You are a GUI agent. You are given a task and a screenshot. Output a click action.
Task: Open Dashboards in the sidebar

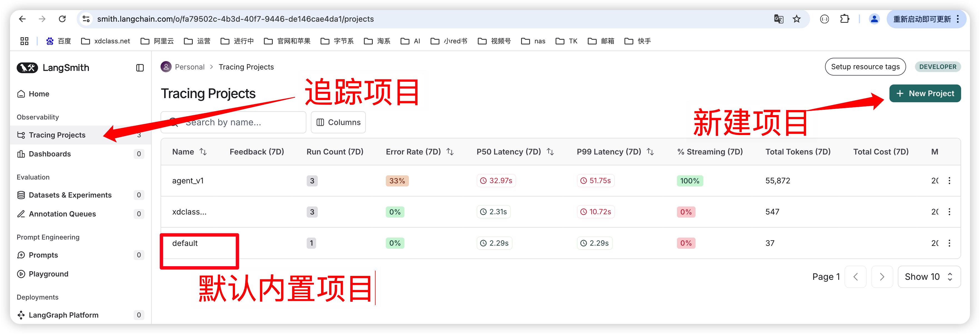pos(50,154)
